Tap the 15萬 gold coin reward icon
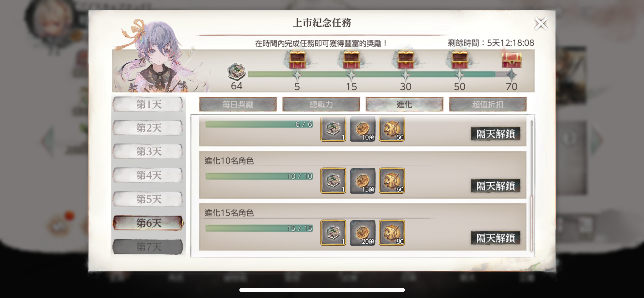 (x=363, y=181)
